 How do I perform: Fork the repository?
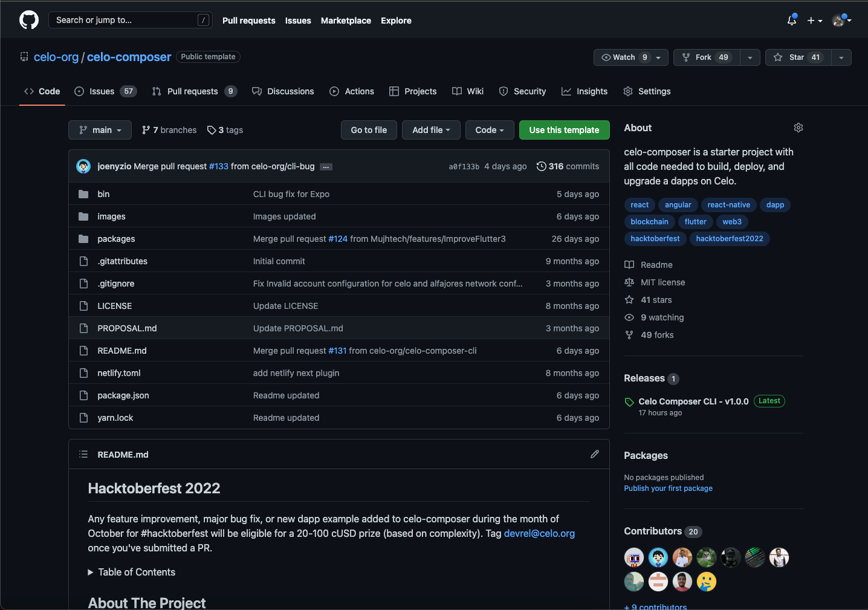coord(707,57)
